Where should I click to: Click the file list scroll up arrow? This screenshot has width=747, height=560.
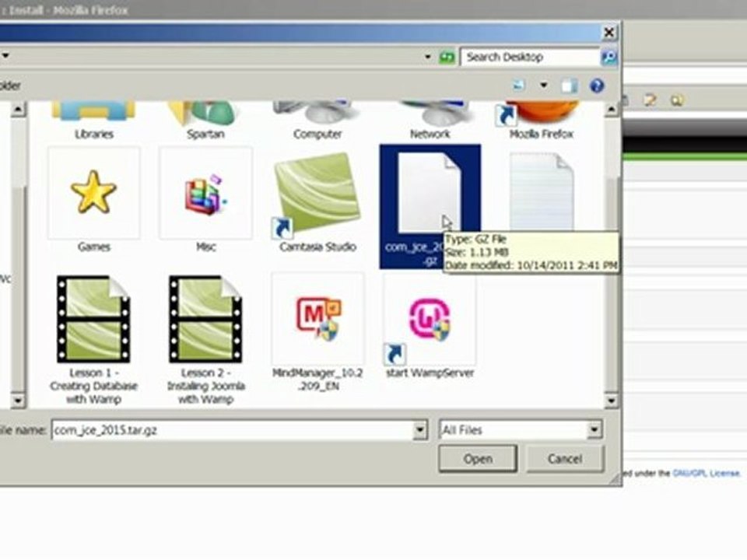tap(612, 110)
